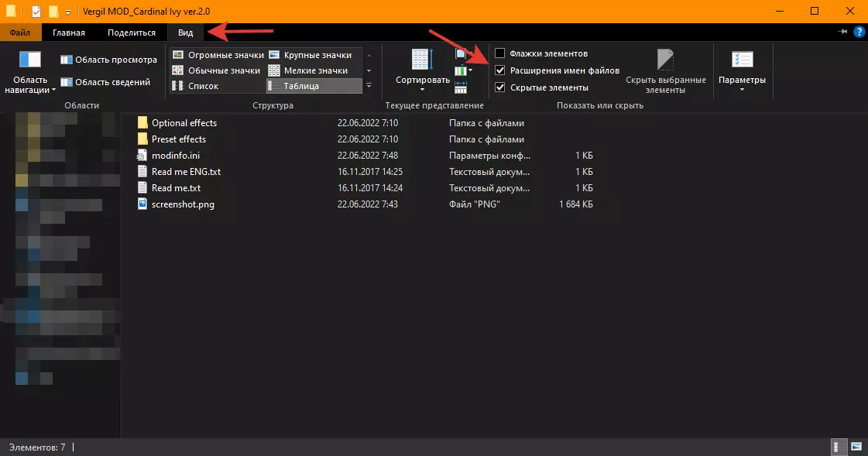Click Элементов: 7 in the status bar
Screen dimensions: 868x456
pyautogui.click(x=37, y=447)
